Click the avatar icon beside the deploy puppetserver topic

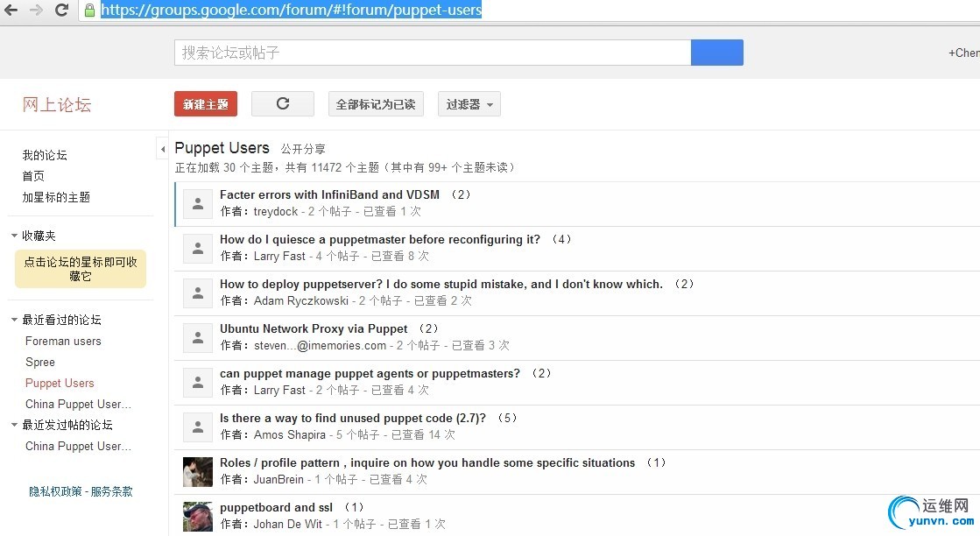coord(198,293)
